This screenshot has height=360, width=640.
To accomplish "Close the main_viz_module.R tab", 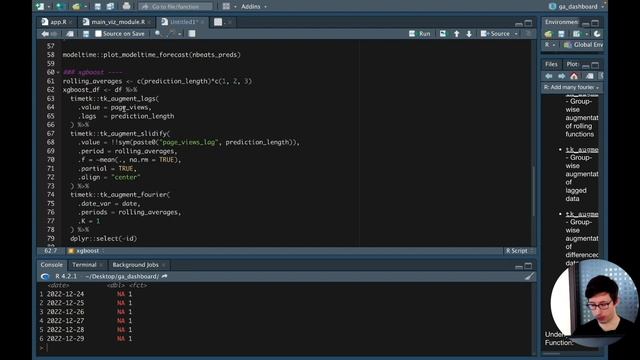I will click(149, 22).
